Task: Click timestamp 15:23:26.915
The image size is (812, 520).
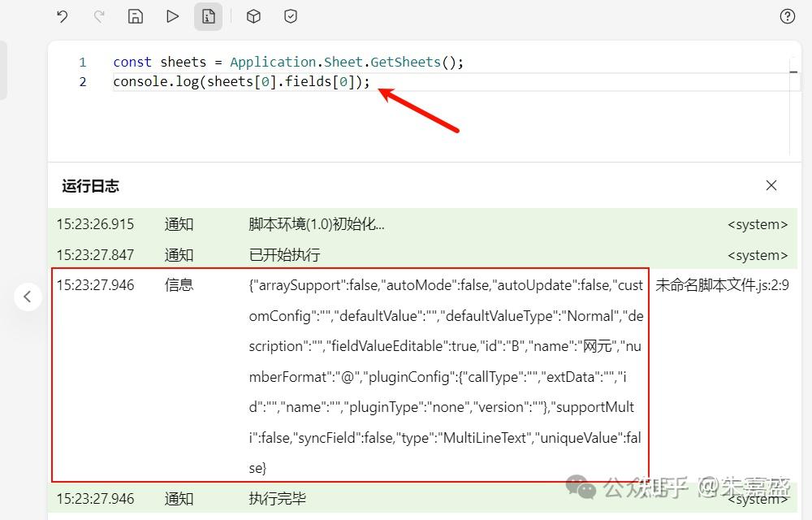Action: point(95,224)
